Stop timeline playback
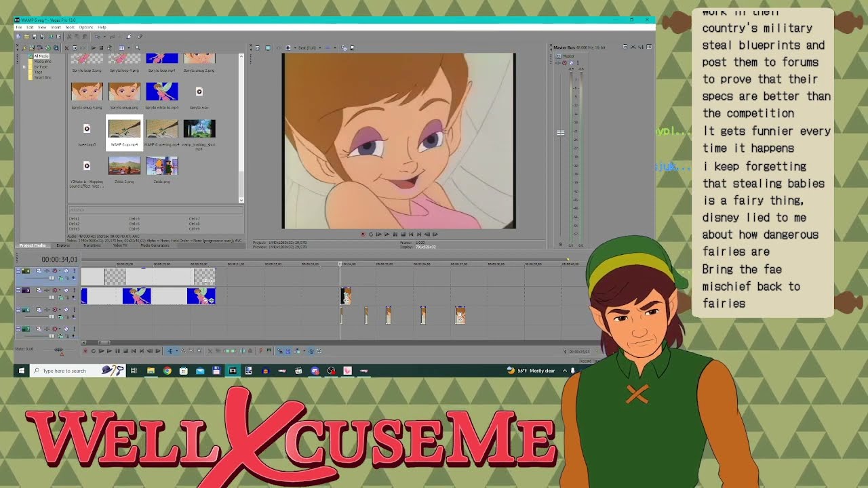This screenshot has height=488, width=868. 126,351
